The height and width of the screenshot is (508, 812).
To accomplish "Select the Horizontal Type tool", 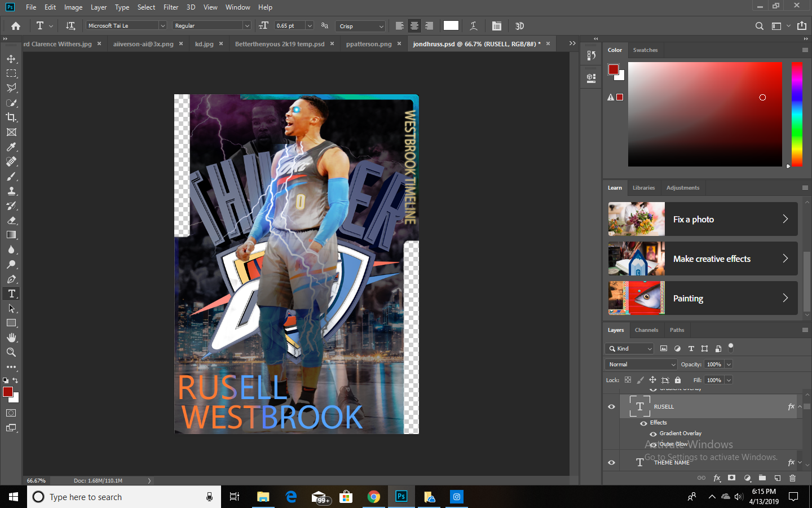I will 11,294.
